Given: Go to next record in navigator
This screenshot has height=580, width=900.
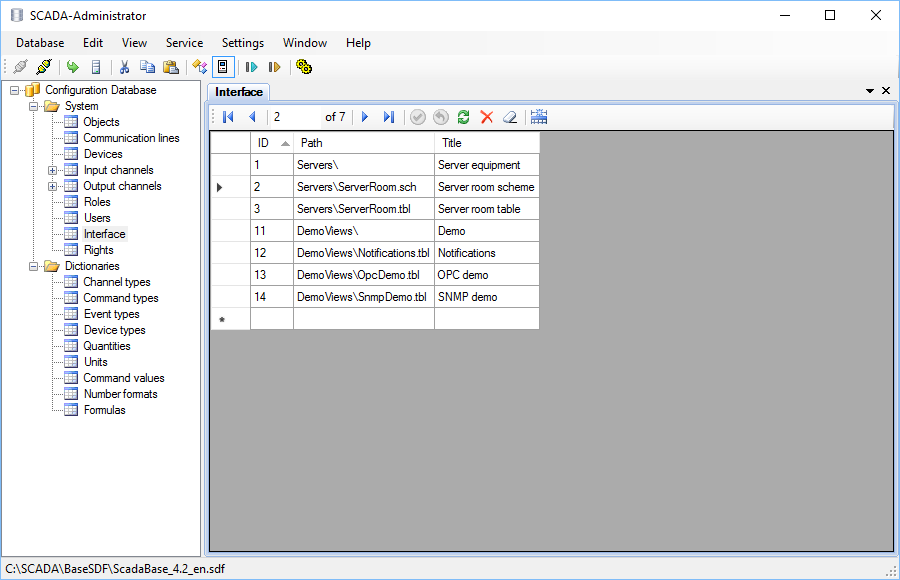Looking at the screenshot, I should coord(364,117).
